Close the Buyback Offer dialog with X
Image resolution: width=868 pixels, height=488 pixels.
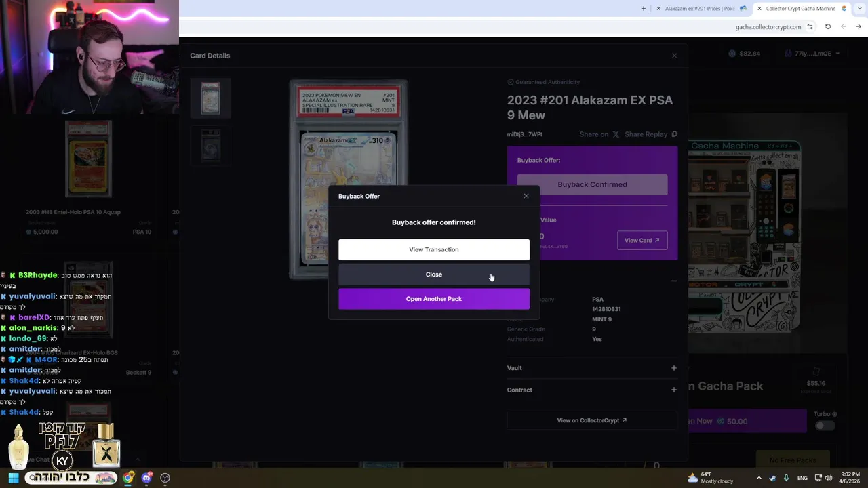pos(526,196)
